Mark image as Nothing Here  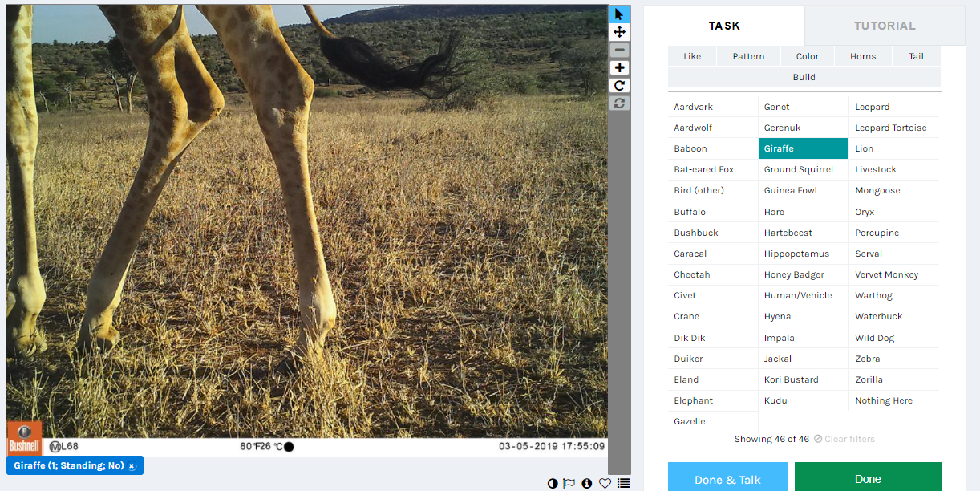894,400
